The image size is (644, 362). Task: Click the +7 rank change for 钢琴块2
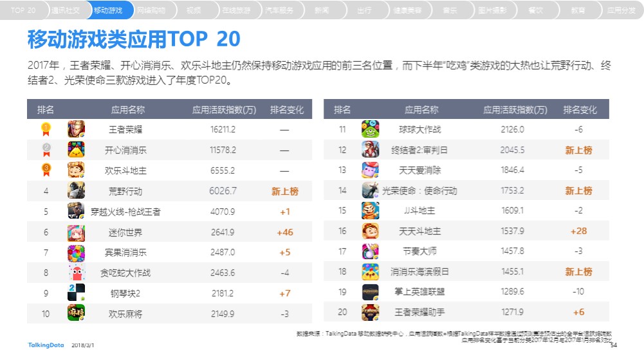tap(285, 294)
